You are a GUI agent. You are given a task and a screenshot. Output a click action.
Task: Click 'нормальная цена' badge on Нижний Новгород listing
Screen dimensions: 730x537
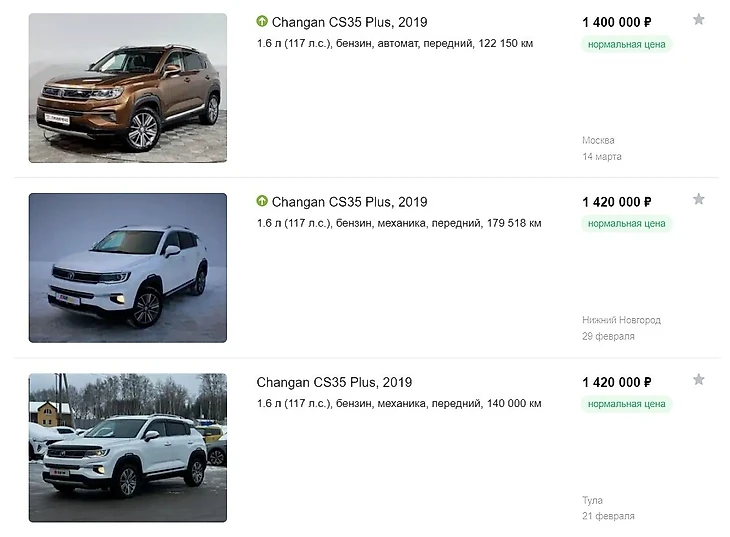[626, 224]
